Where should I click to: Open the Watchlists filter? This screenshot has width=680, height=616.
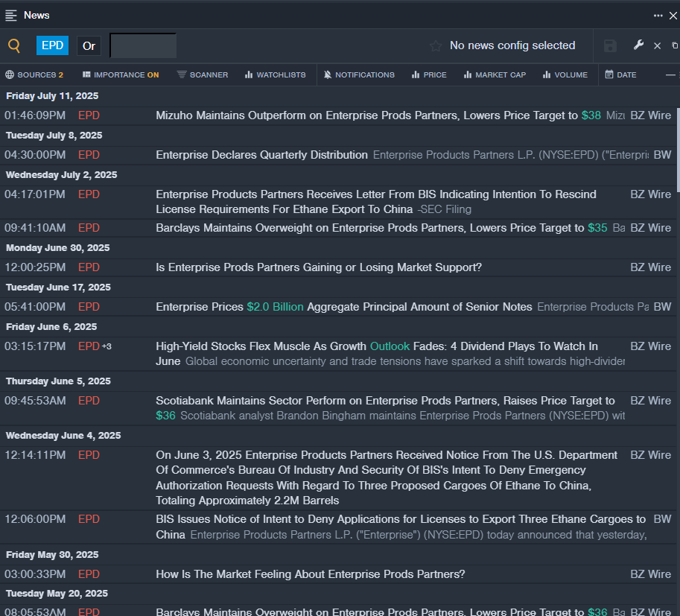coord(276,74)
